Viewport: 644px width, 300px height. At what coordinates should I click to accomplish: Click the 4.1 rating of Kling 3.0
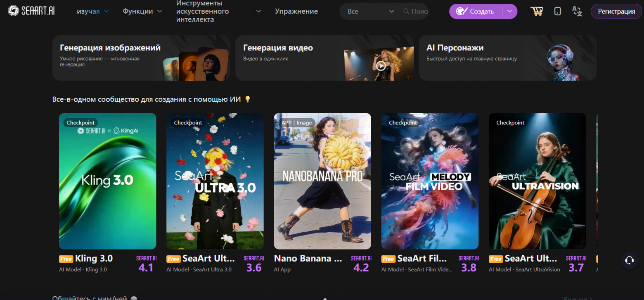click(x=146, y=267)
